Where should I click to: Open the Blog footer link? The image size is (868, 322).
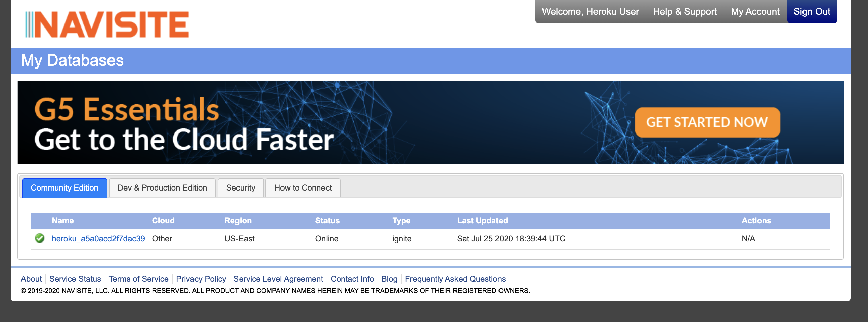tap(389, 279)
